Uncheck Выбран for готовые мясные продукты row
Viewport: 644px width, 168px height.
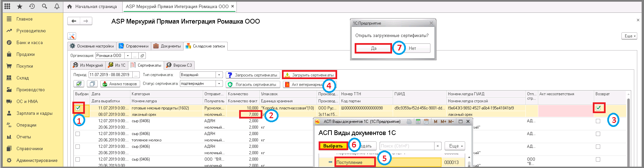click(78, 108)
